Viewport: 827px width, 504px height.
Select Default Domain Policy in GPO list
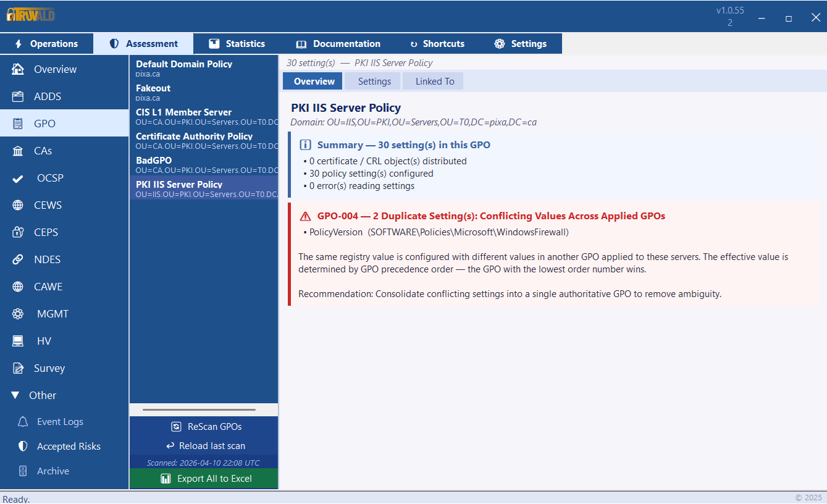pos(204,68)
